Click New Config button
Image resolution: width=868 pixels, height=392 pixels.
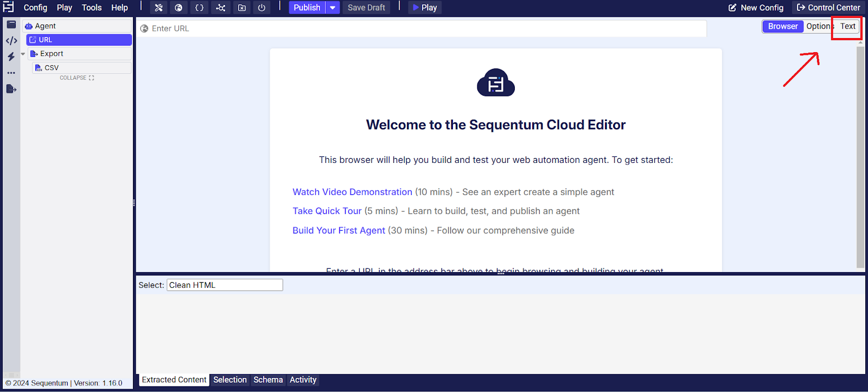tap(756, 8)
